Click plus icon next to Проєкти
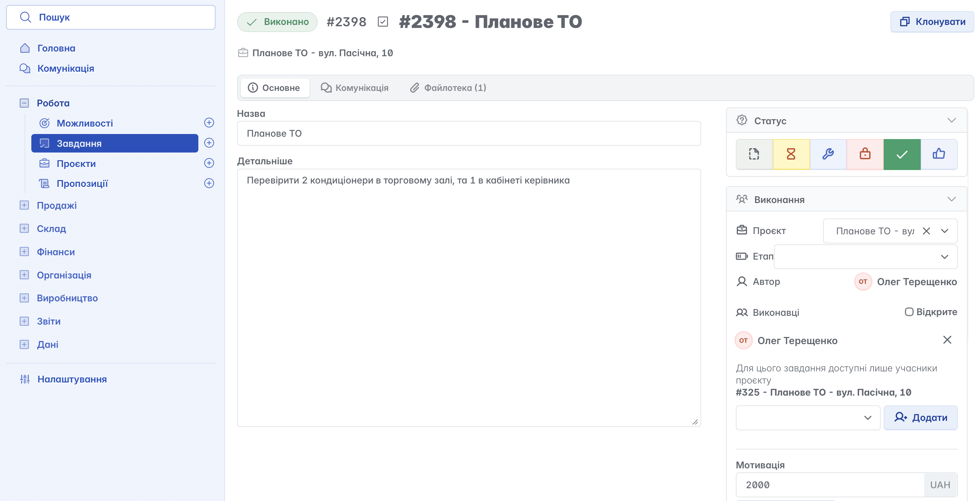This screenshot has width=980, height=501. point(209,163)
